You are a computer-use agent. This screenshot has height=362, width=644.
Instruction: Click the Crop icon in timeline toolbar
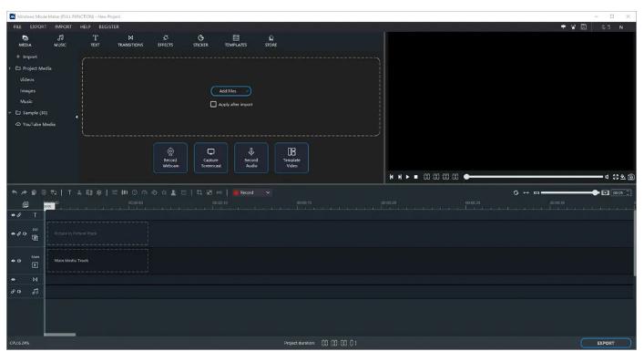[x=199, y=192]
